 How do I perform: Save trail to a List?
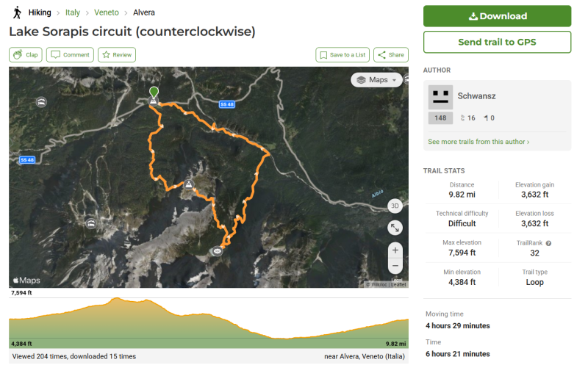tap(342, 55)
